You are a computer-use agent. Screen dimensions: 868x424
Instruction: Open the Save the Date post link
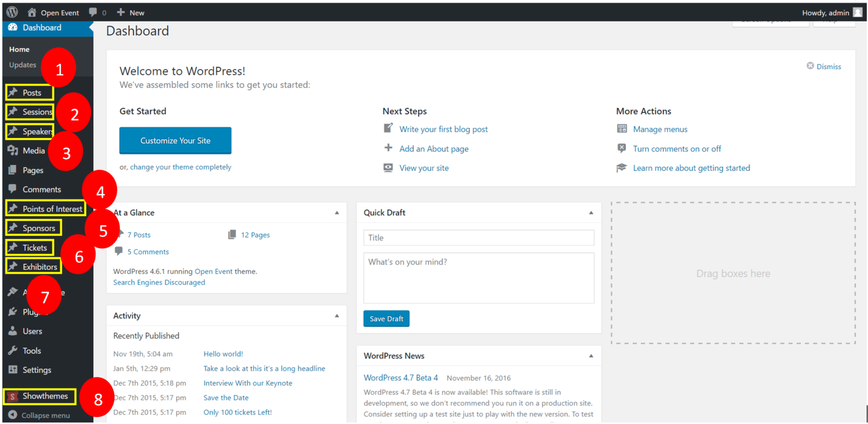pyautogui.click(x=226, y=398)
